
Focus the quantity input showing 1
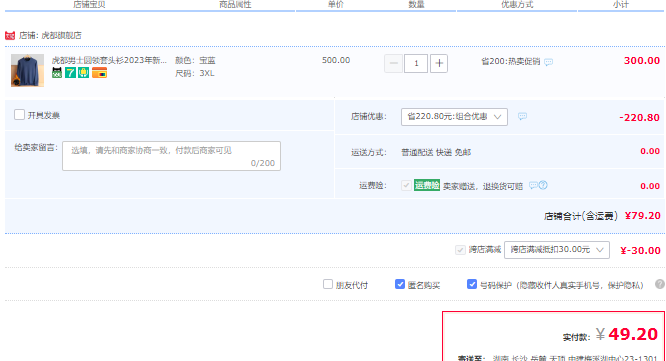point(416,64)
